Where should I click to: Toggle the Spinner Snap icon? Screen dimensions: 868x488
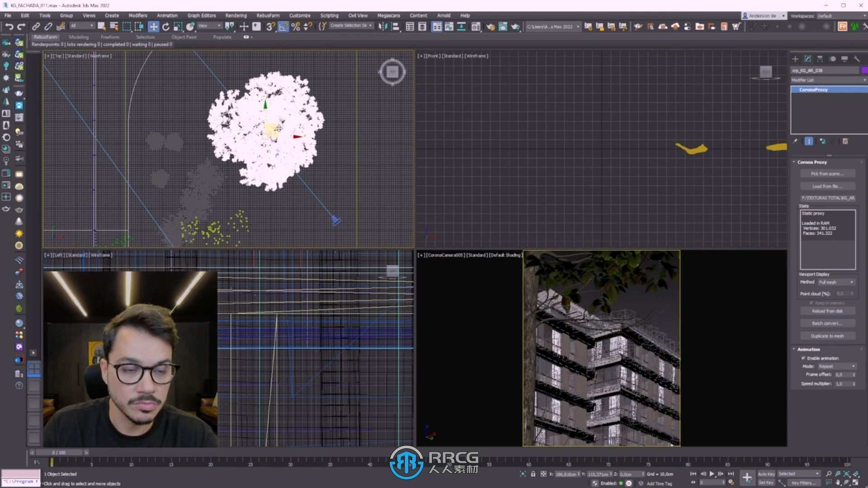[308, 27]
